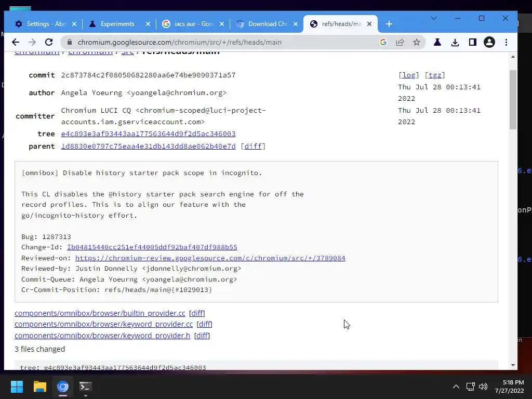Open builtin_provider.cc file link
Screen dimensions: 532x399
coord(100,313)
